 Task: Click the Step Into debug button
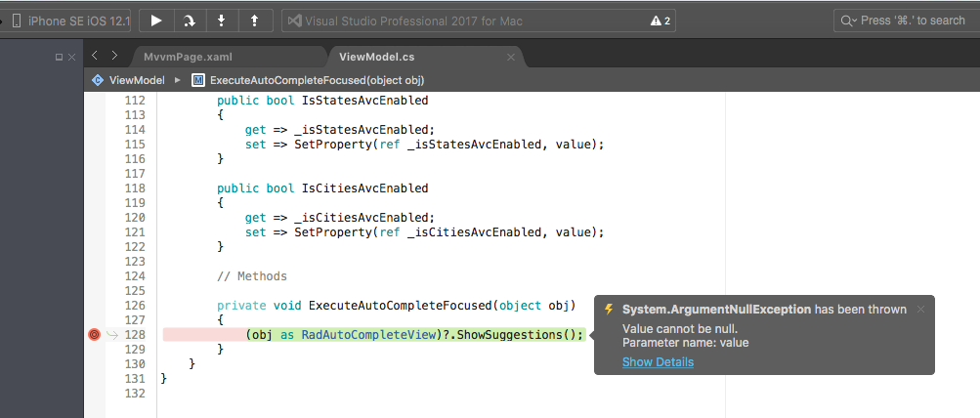pos(222,21)
